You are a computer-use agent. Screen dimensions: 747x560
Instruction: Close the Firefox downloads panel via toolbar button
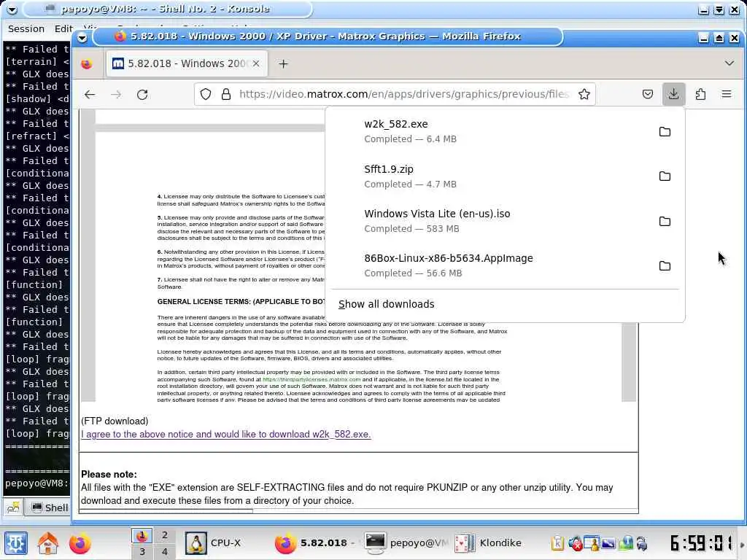(x=673, y=94)
